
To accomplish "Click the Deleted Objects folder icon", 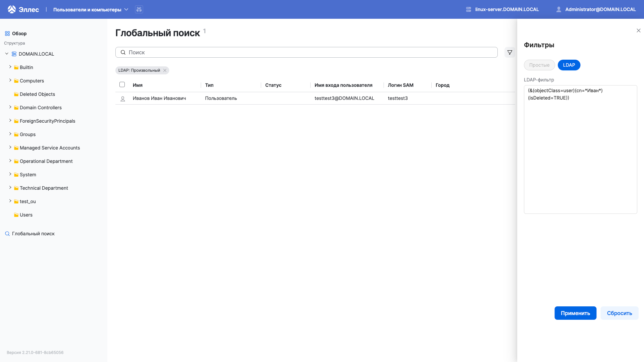I will click(x=16, y=94).
